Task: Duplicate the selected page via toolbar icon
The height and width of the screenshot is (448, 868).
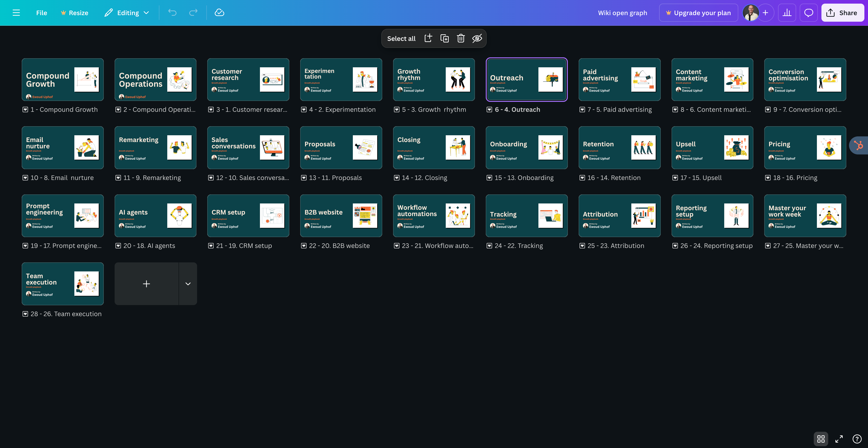Action: [444, 38]
